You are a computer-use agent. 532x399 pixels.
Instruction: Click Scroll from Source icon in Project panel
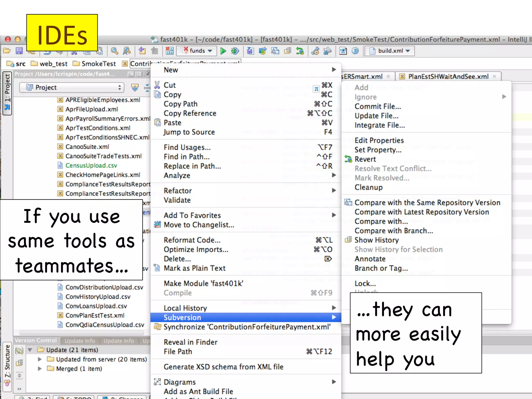coord(135,88)
